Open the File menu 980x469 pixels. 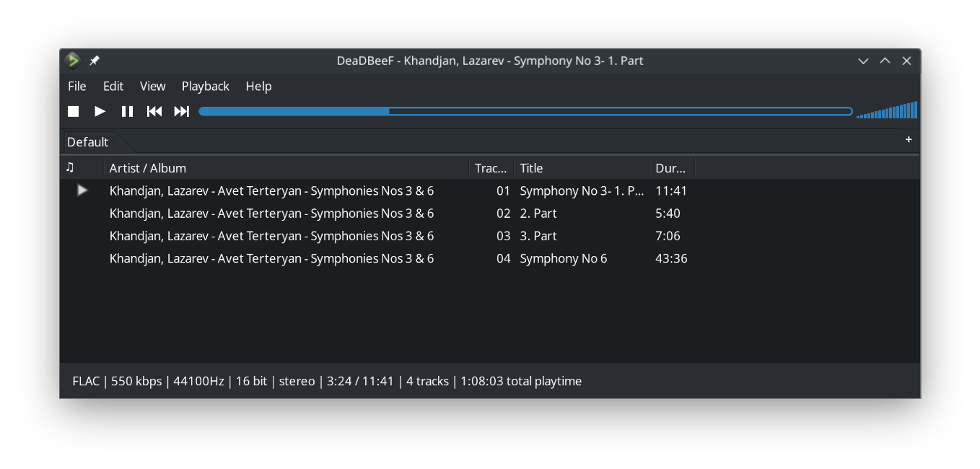coord(76,86)
